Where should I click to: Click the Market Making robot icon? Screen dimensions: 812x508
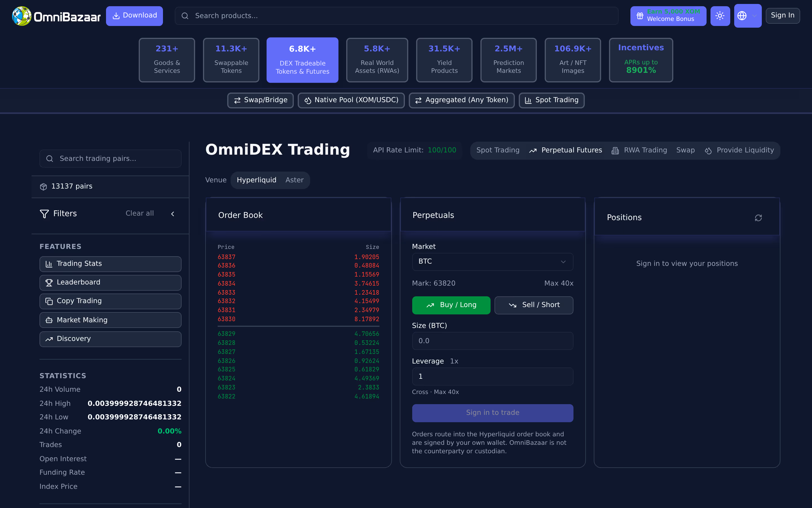[x=49, y=320]
